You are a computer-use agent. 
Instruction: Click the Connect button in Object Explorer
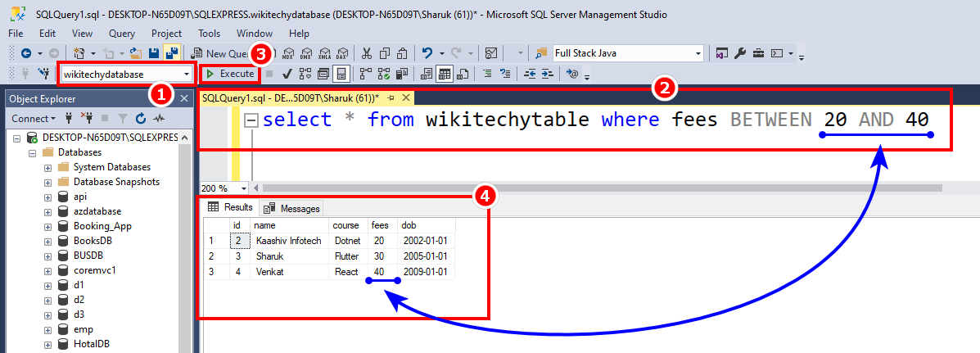pos(31,119)
